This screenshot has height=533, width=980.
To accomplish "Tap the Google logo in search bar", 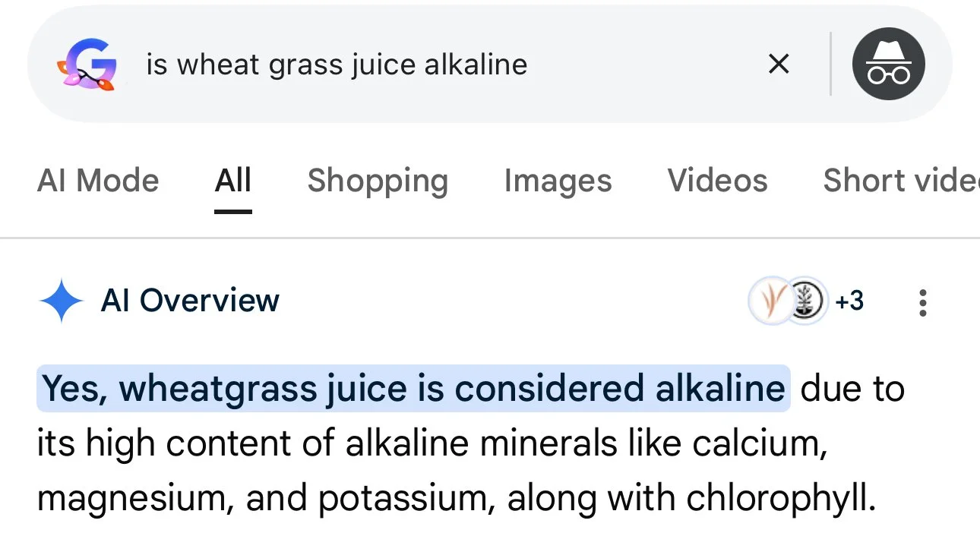I will pyautogui.click(x=87, y=65).
